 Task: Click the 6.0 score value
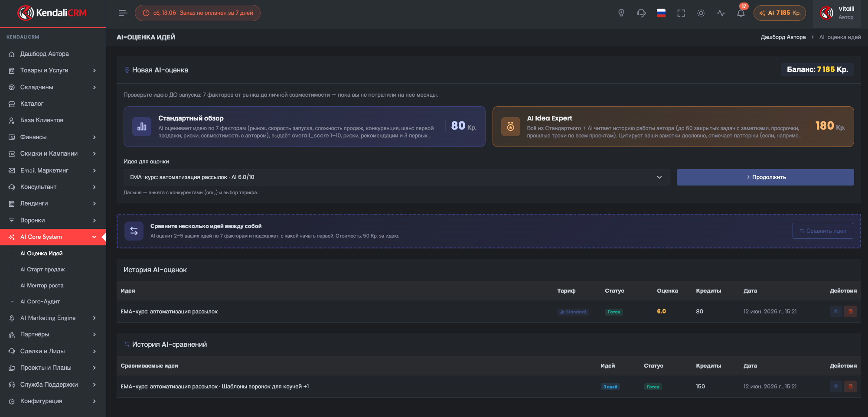coord(661,312)
